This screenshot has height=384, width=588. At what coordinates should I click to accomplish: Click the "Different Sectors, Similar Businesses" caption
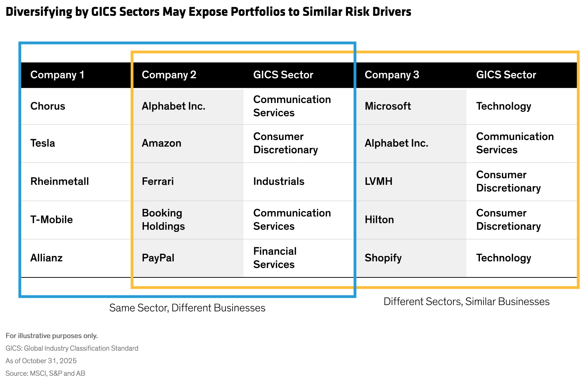point(467,301)
